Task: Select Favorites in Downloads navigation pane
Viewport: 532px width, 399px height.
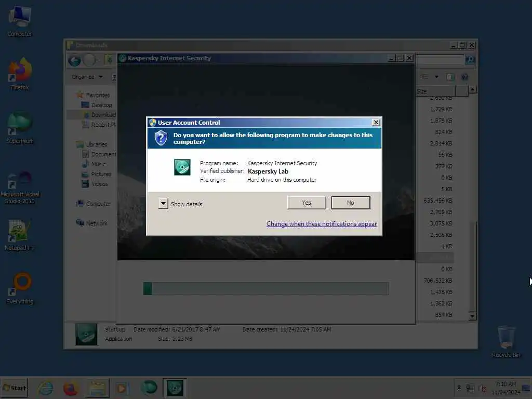Action: tap(94, 95)
